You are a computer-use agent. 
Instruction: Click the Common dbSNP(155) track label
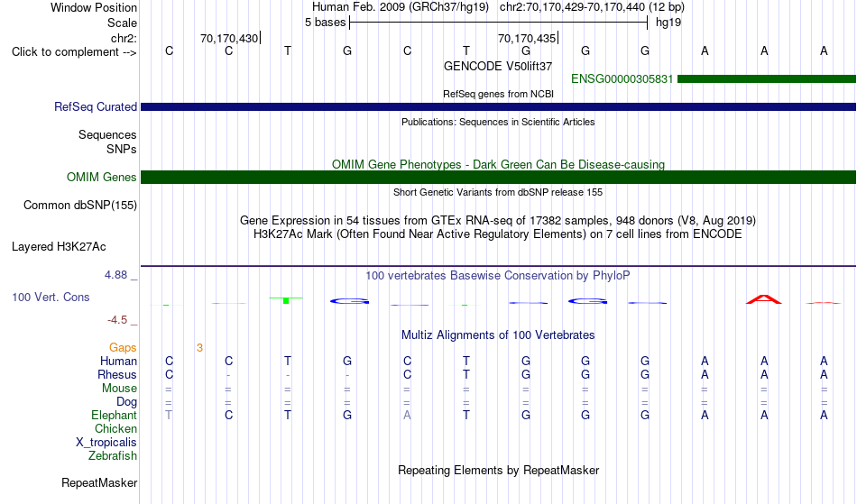tap(79, 206)
